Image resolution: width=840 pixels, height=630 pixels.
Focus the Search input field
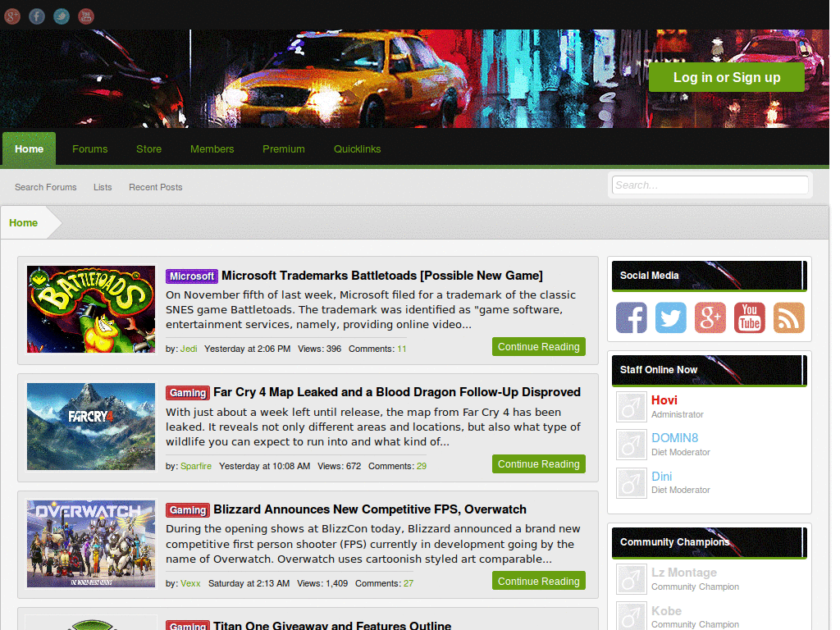pyautogui.click(x=710, y=185)
